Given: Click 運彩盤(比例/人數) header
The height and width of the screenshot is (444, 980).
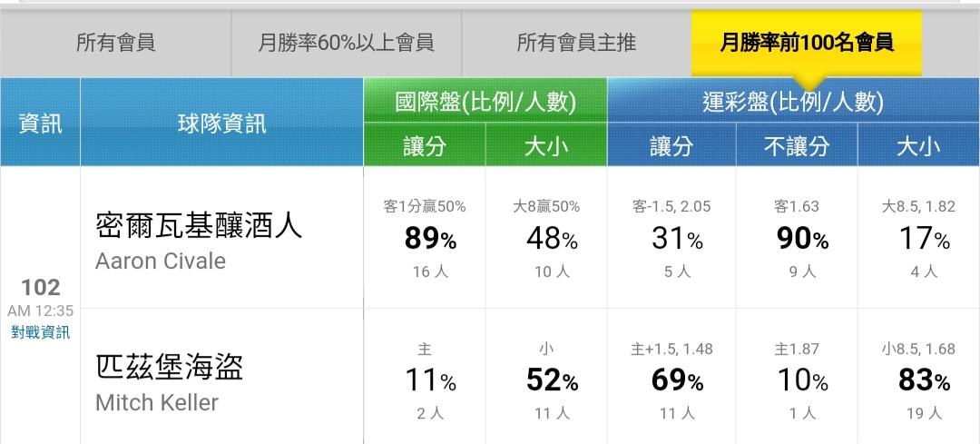Looking at the screenshot, I should 794,102.
